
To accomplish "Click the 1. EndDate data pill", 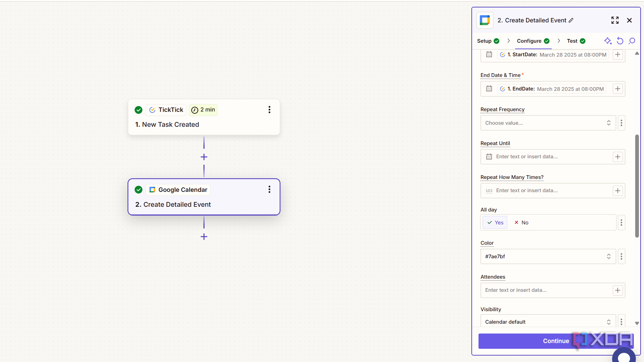I will [552, 89].
